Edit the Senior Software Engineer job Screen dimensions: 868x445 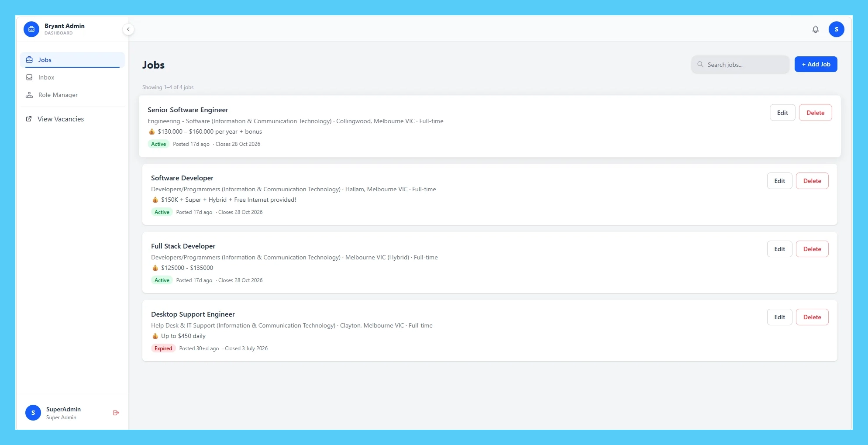tap(782, 113)
